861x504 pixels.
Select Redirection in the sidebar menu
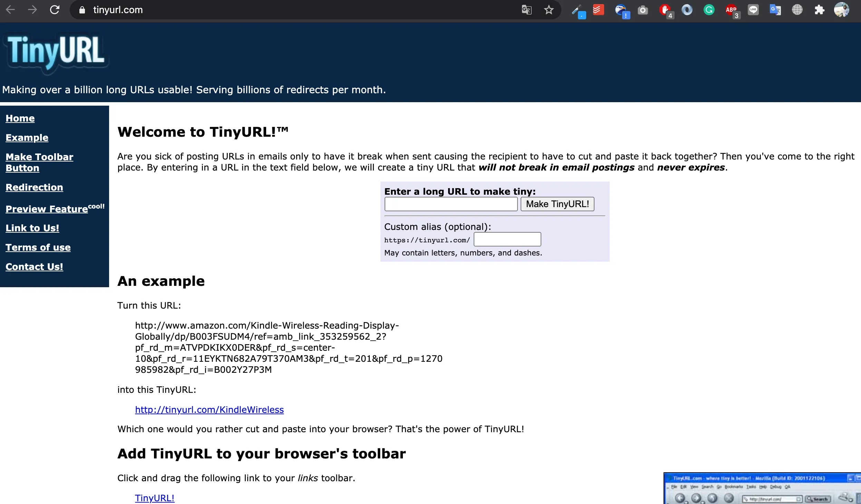34,187
